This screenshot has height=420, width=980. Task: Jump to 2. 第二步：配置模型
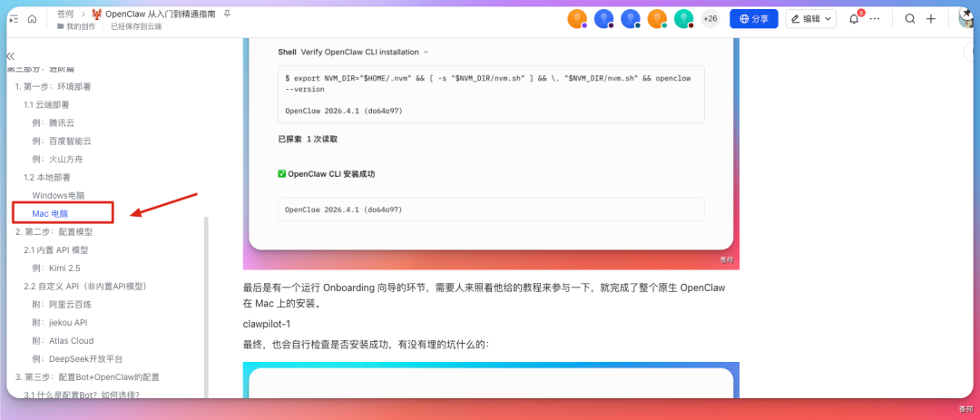coord(54,231)
